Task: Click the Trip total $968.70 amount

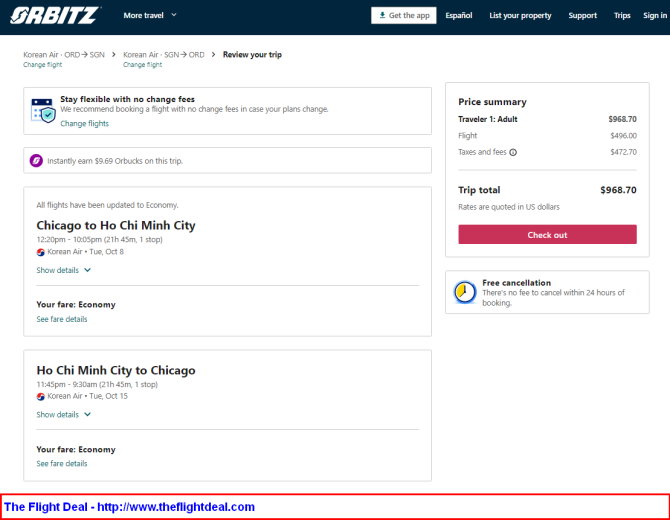Action: click(618, 190)
